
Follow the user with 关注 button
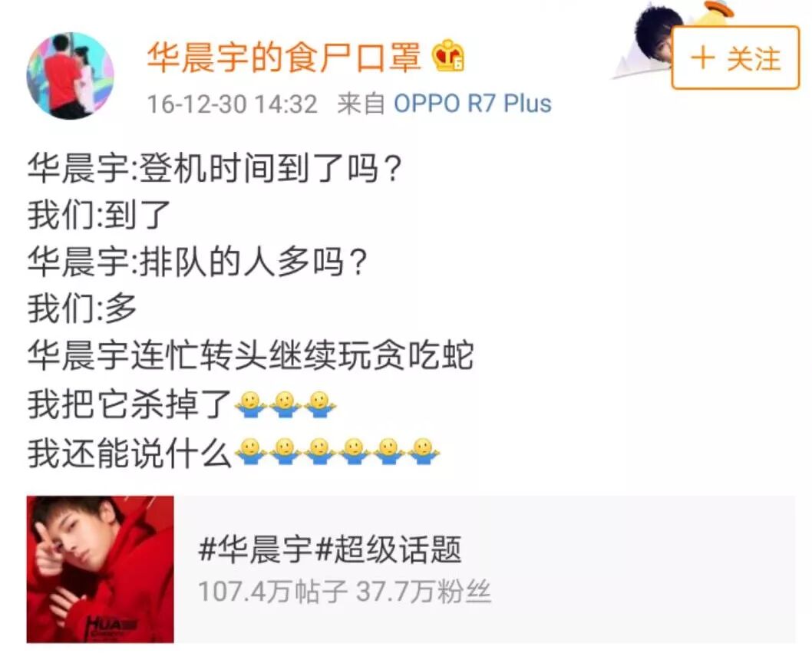tap(735, 58)
